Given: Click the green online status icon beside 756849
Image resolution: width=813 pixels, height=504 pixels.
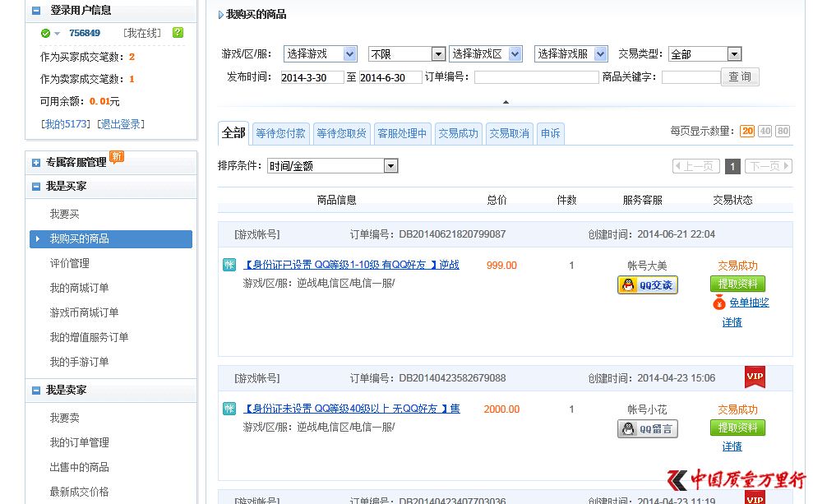Looking at the screenshot, I should [x=46, y=33].
